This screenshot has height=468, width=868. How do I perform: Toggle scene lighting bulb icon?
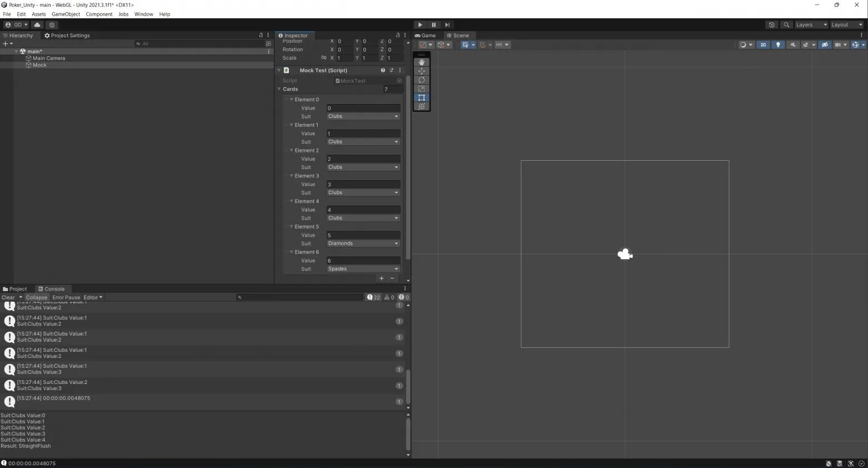click(778, 45)
